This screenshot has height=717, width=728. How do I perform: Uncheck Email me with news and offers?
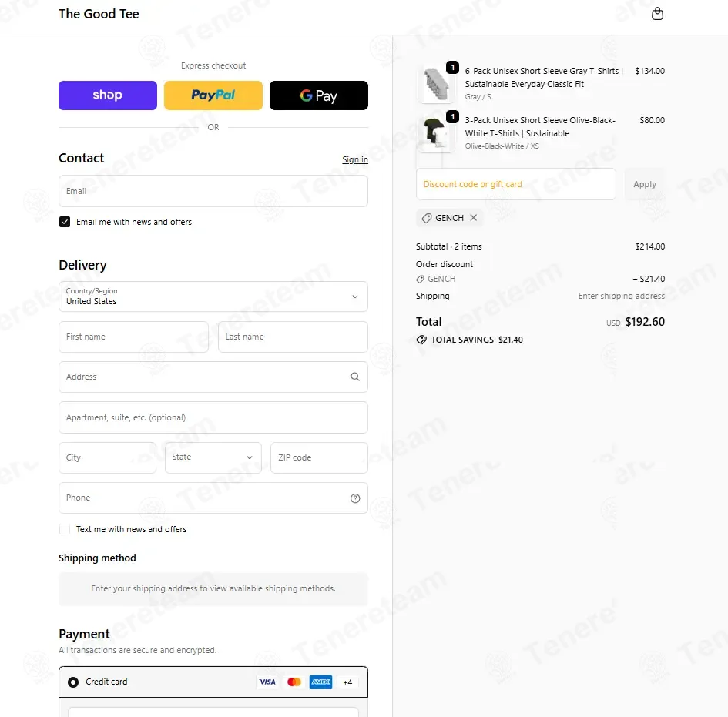(65, 222)
